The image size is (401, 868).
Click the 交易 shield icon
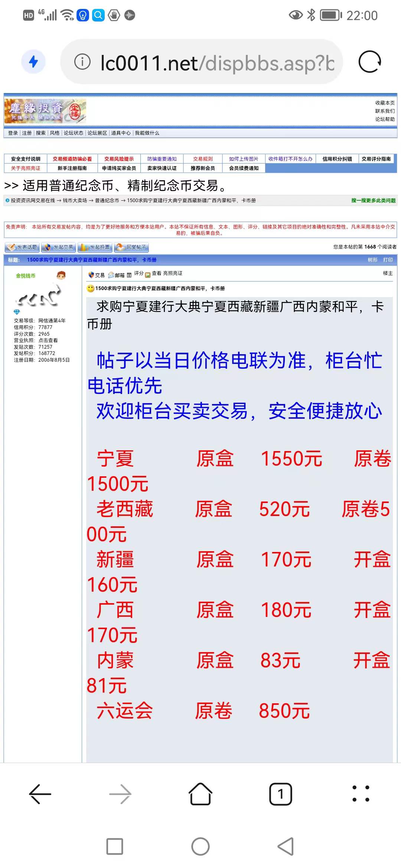91,275
